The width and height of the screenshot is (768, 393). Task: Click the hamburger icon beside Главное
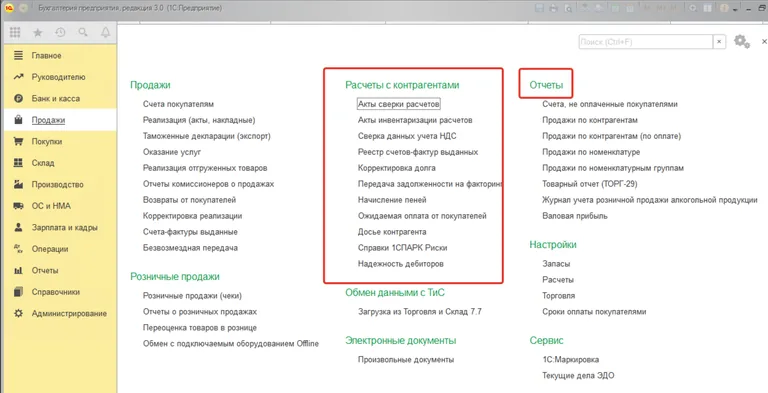[x=19, y=55]
